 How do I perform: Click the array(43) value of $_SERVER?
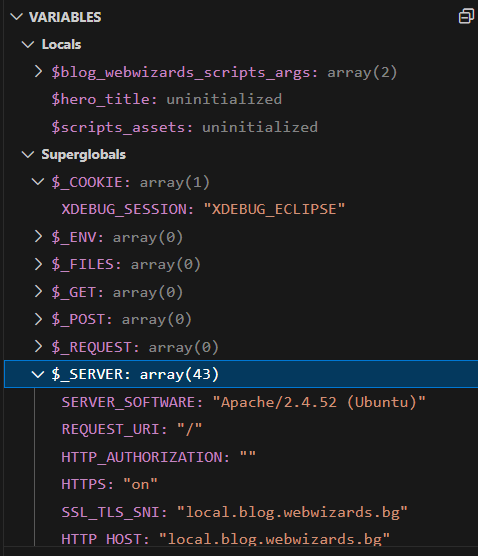(179, 374)
